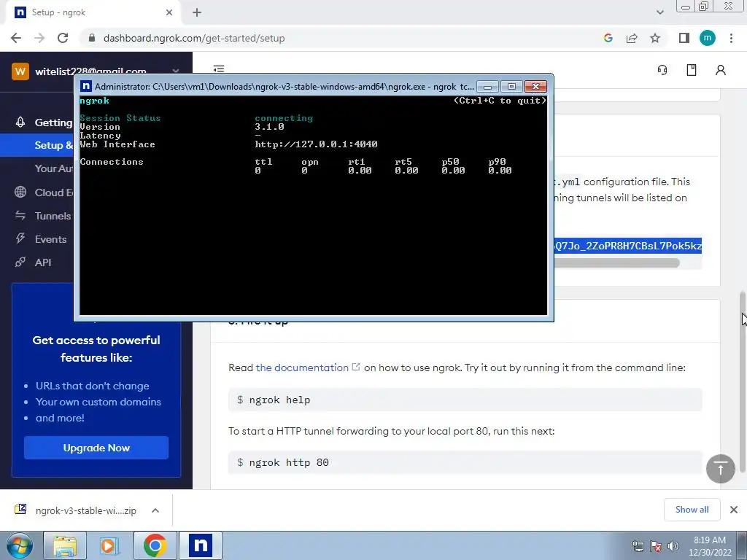The image size is (747, 560).
Task: Bookmark this page with star icon
Action: 655,38
